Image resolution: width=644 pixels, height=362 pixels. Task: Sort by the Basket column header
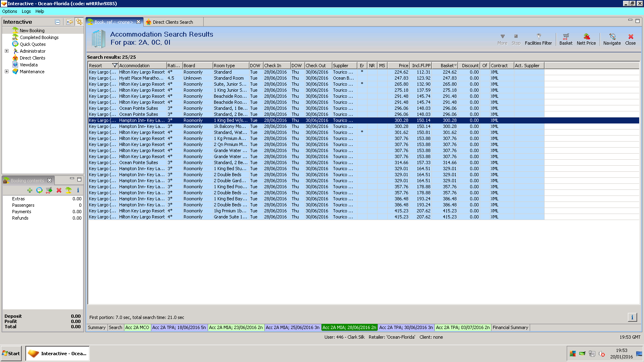tap(447, 66)
